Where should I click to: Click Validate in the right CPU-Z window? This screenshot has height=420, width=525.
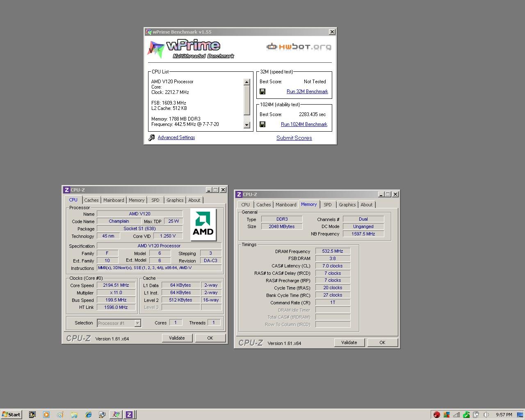349,342
